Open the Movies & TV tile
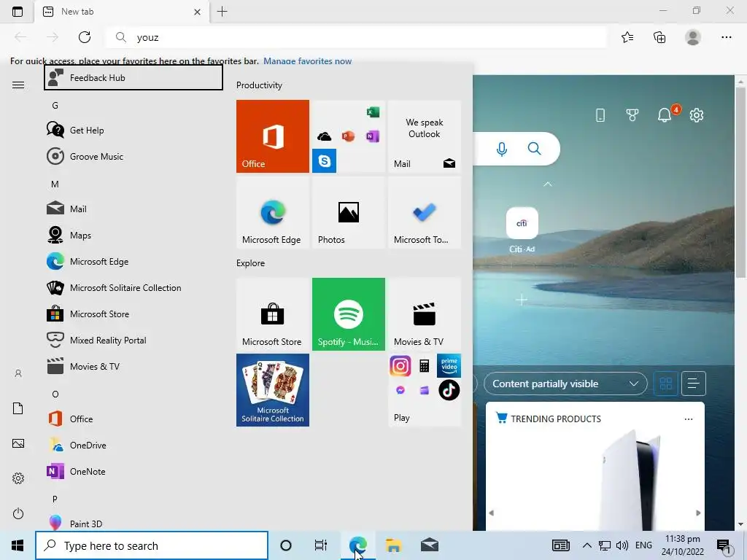The width and height of the screenshot is (747, 560). (x=425, y=314)
